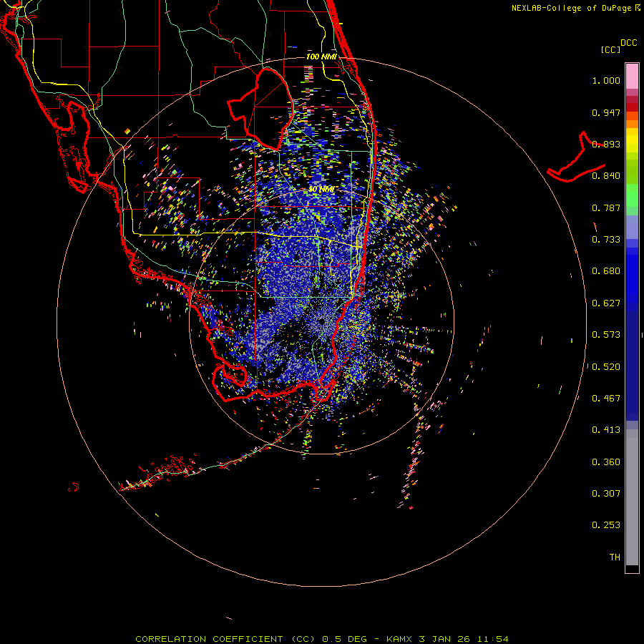644x644 pixels.
Task: Click the TH threshold label
Action: pyautogui.click(x=615, y=557)
